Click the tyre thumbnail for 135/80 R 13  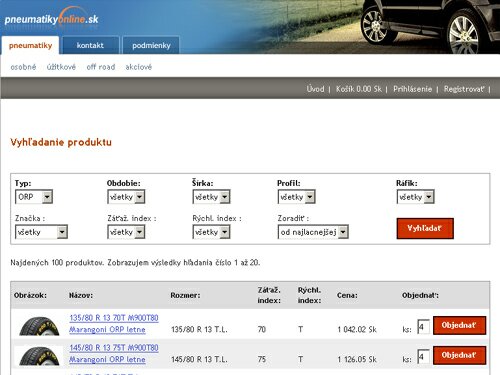(x=39, y=326)
